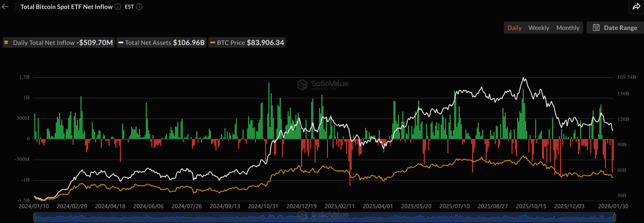
Task: Switch to the Weekly view
Action: pos(539,28)
